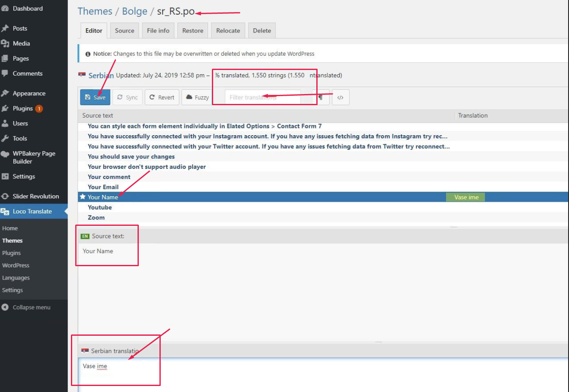Screen dimensions: 569x392
Task: Select 'Your browser don't support audio player' row
Action: click(x=323, y=167)
